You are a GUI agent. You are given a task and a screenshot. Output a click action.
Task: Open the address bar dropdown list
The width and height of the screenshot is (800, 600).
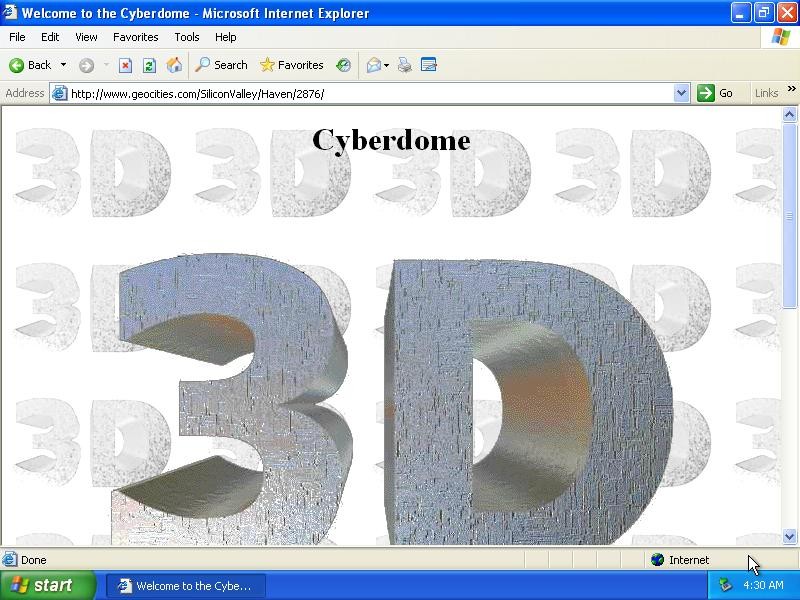pos(682,93)
